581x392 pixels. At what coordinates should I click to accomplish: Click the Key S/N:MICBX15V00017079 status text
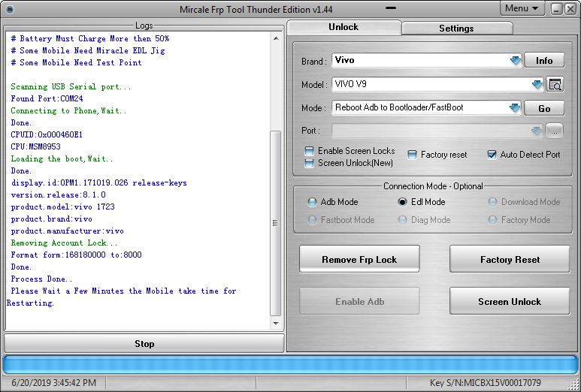485,383
